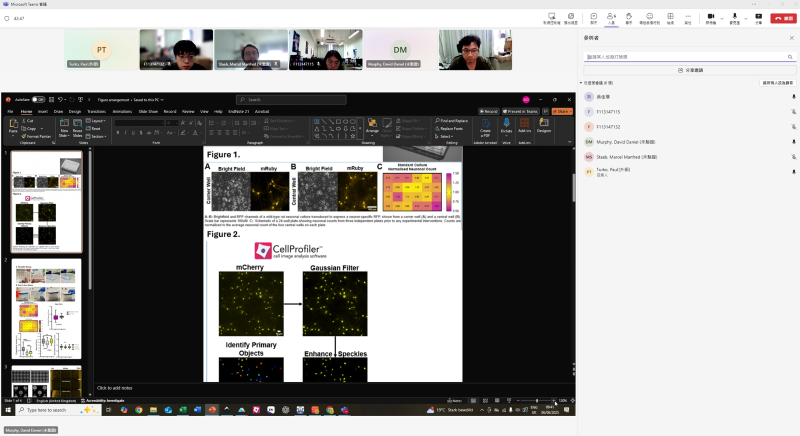The width and height of the screenshot is (800, 436).
Task: Raise hand in the meeting
Action: point(629,17)
